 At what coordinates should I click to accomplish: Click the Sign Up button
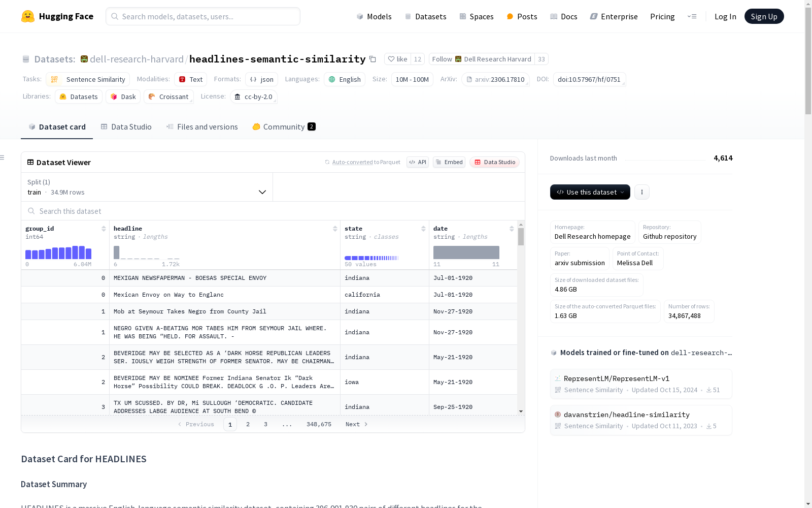(764, 16)
